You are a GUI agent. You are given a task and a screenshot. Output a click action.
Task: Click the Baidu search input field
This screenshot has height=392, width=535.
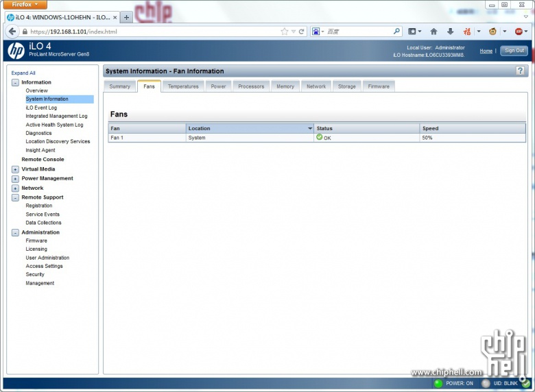coord(358,32)
